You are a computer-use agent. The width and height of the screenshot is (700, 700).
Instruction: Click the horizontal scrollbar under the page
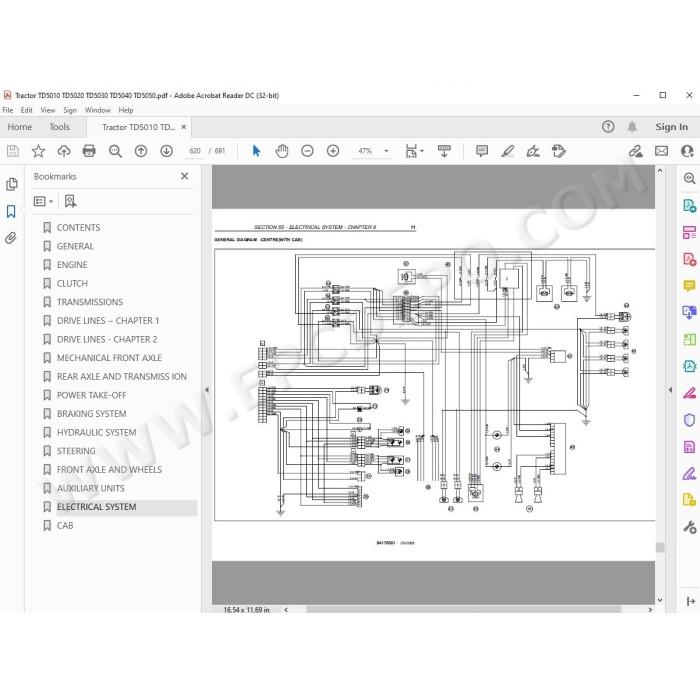463,609
